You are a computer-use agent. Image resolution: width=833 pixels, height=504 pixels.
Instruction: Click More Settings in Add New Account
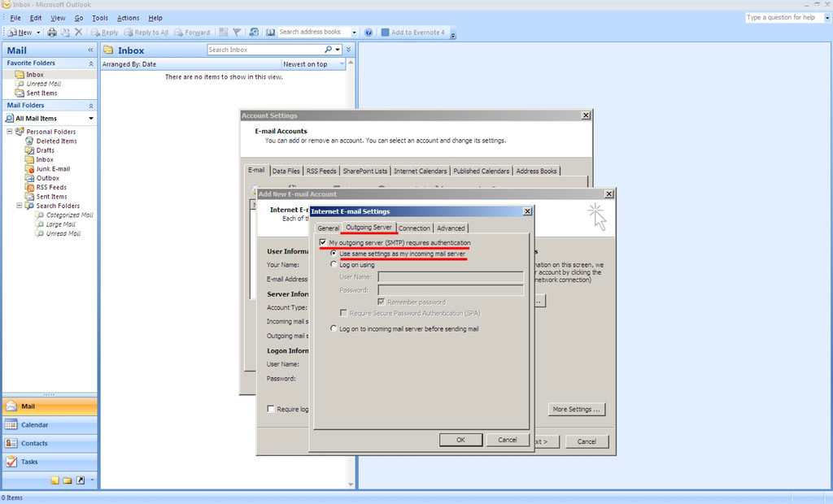577,410
